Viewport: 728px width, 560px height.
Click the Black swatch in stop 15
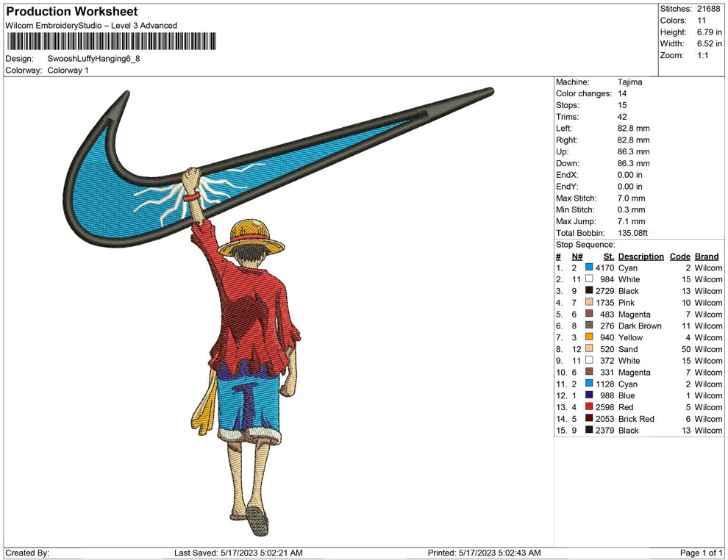[x=589, y=430]
